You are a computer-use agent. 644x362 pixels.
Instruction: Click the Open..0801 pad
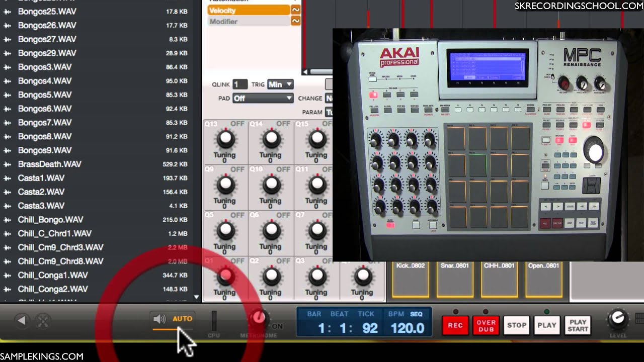pyautogui.click(x=543, y=279)
